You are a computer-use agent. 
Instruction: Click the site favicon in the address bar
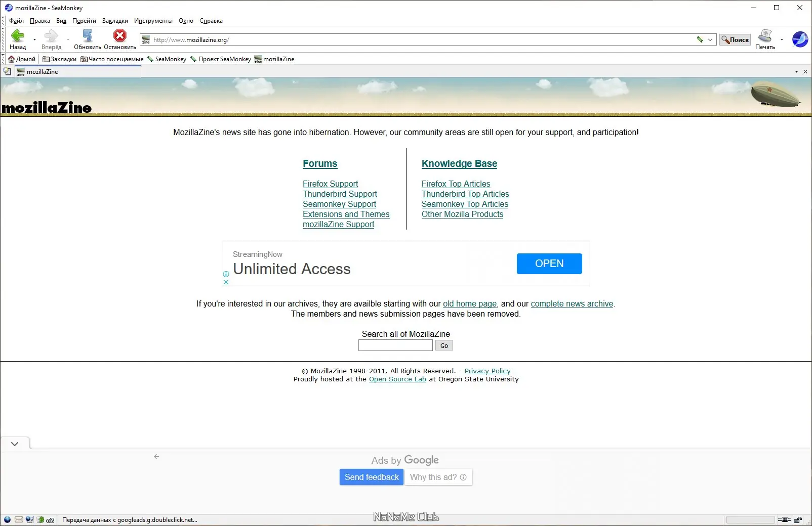(146, 39)
